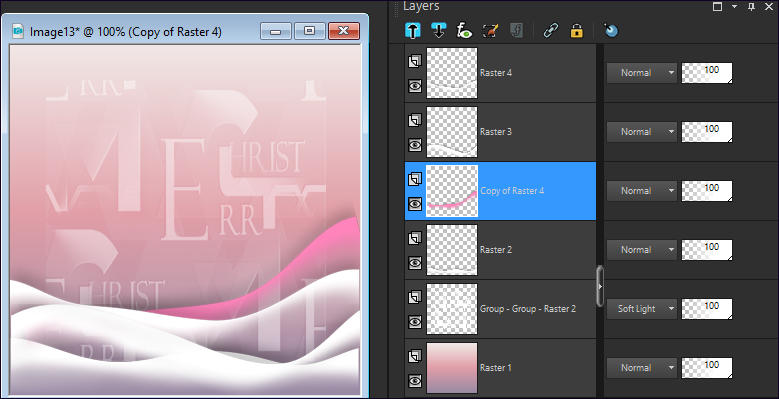Hide the Raster 1 layer with its eye

click(x=415, y=381)
